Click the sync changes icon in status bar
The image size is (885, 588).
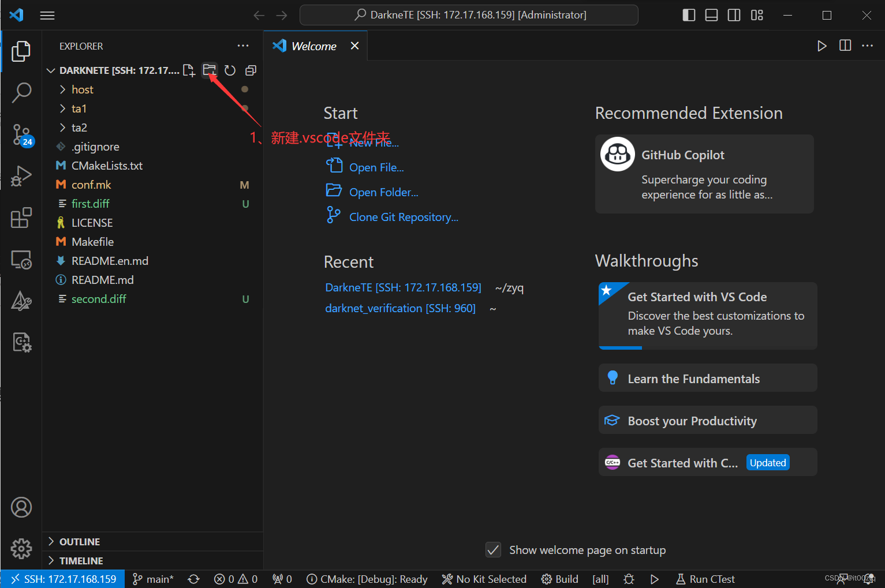[x=194, y=579]
